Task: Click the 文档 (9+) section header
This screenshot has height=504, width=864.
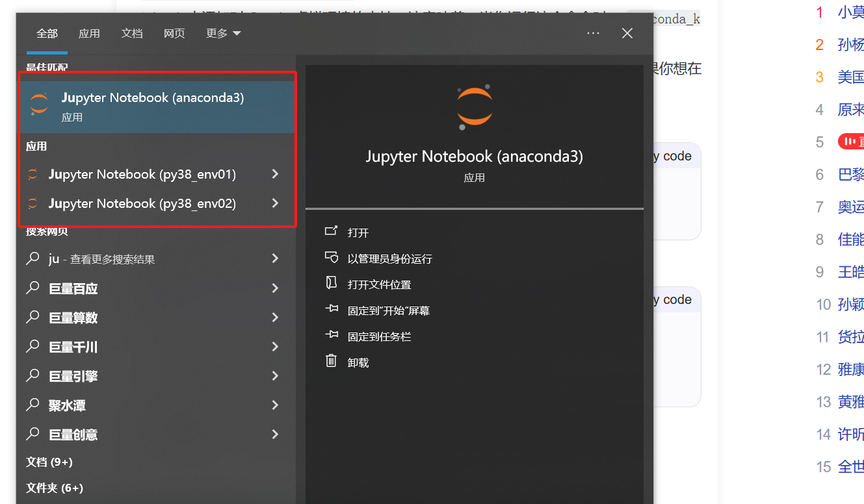Action: (x=49, y=462)
